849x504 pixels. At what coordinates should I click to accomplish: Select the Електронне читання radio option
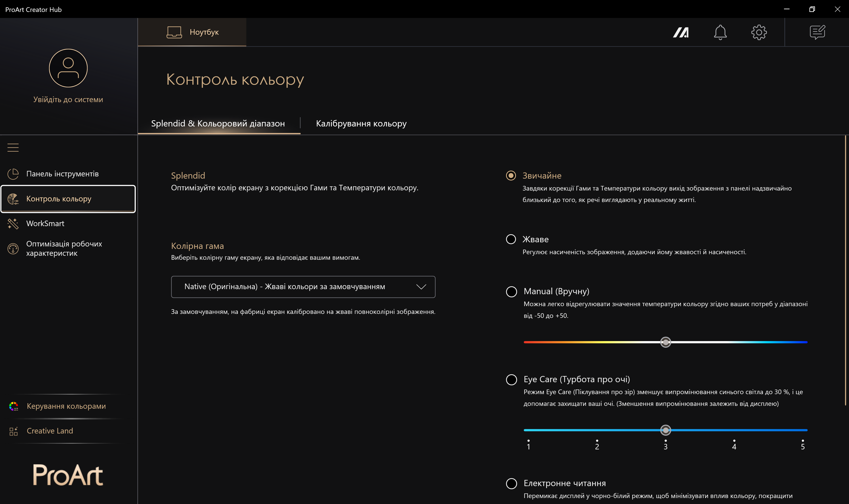pos(511,483)
